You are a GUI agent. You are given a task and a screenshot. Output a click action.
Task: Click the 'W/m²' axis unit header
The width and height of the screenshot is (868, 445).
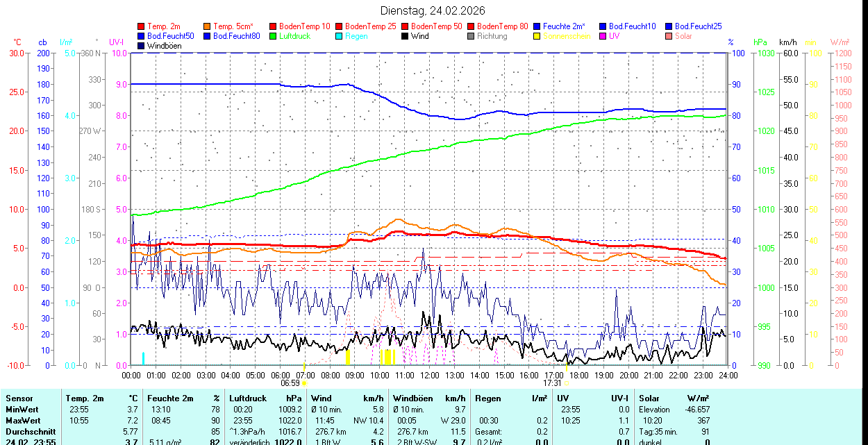841,42
